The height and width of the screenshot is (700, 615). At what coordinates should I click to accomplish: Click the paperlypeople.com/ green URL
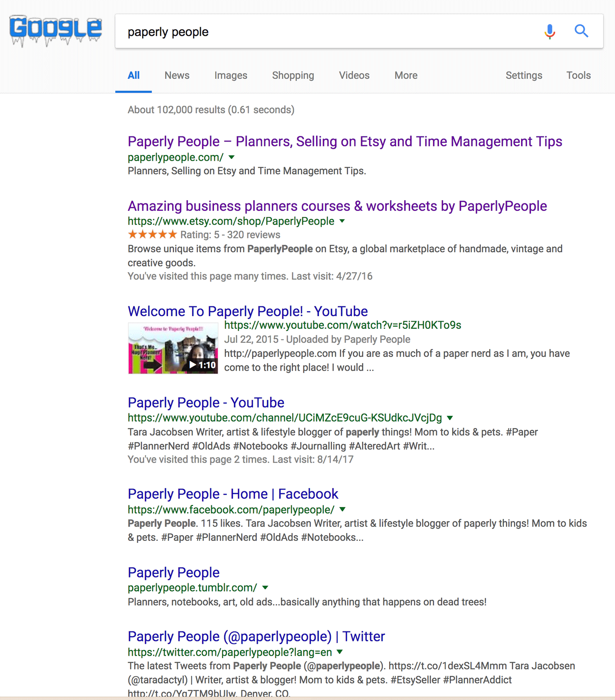pyautogui.click(x=175, y=157)
